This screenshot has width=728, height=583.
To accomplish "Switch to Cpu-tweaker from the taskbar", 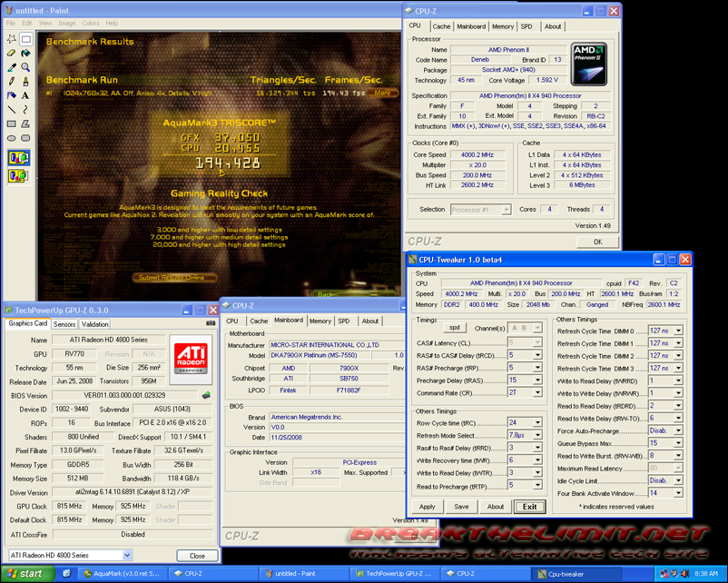I will point(575,574).
